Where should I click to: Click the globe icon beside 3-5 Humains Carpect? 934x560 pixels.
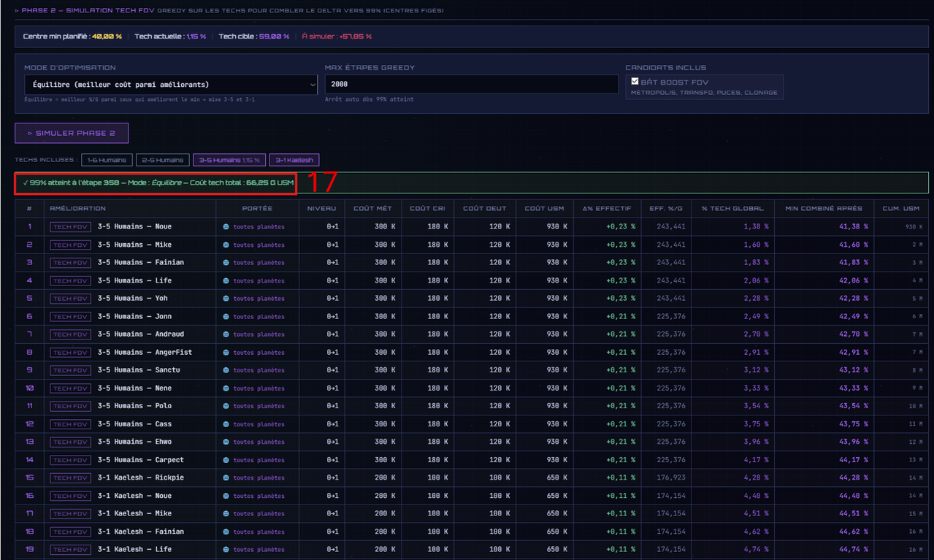click(x=226, y=460)
